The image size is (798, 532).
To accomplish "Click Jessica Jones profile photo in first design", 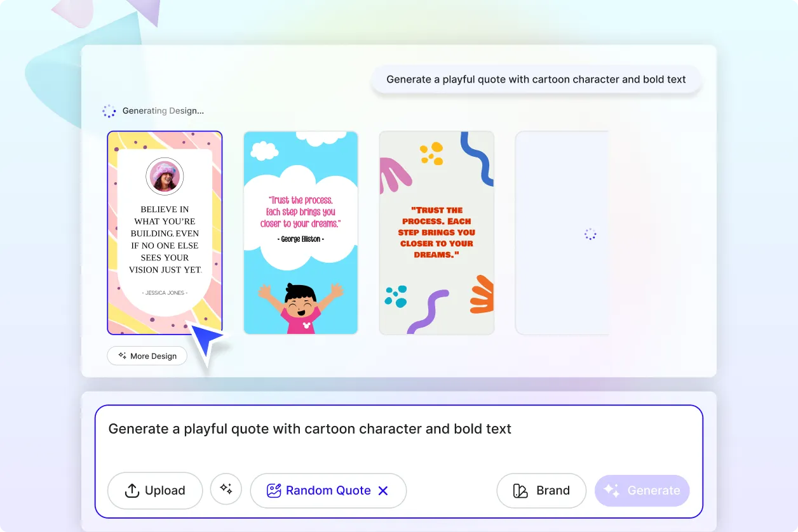I will click(x=165, y=176).
